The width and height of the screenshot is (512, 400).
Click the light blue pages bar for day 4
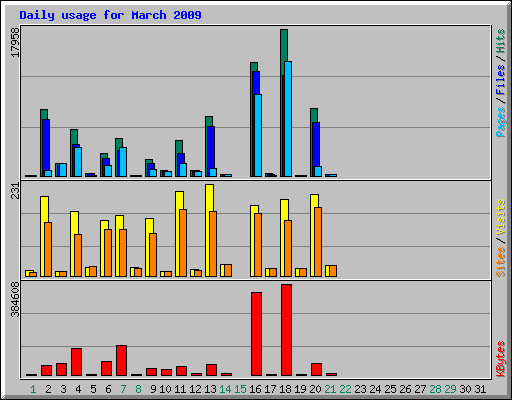click(78, 162)
